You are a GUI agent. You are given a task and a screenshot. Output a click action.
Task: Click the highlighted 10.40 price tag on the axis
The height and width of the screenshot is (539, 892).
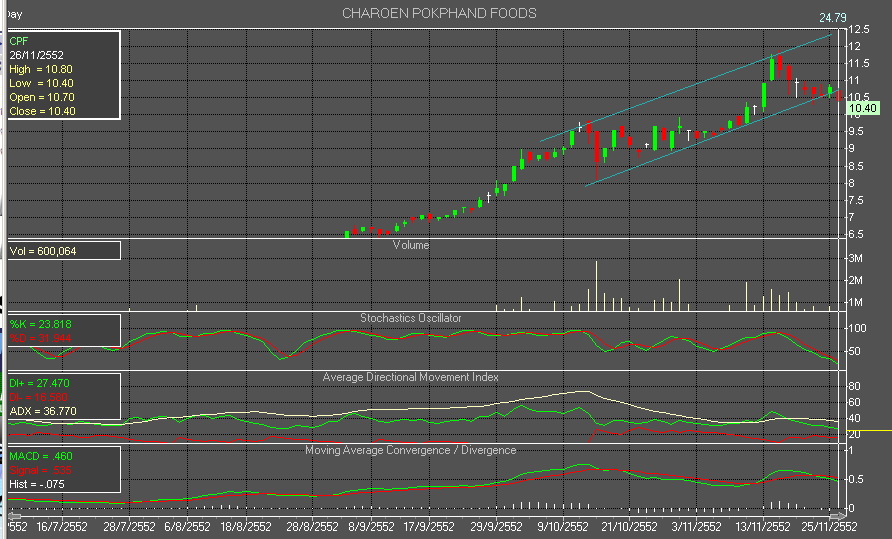[x=863, y=108]
